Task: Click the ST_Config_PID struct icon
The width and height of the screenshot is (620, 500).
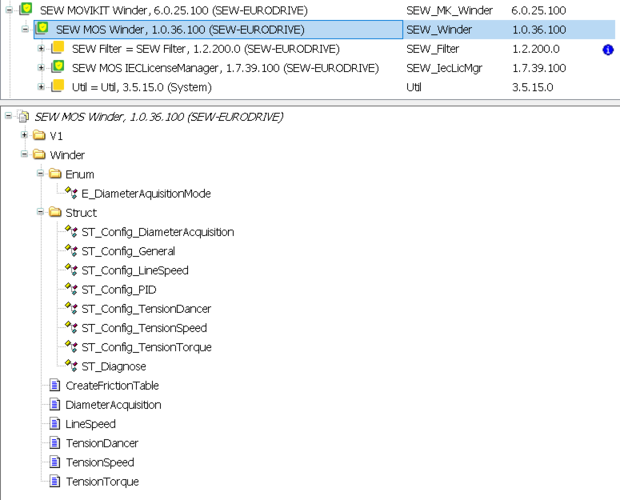Action: coord(71,290)
